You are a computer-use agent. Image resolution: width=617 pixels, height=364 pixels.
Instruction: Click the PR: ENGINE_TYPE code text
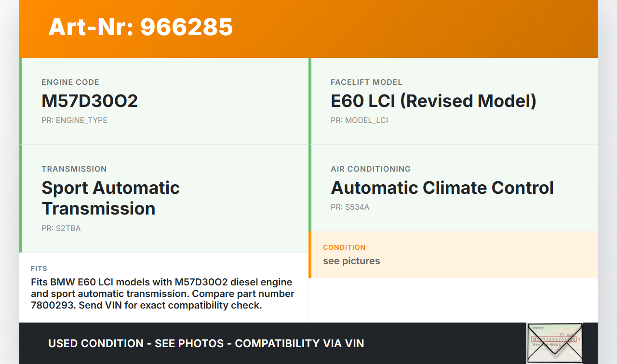tap(74, 120)
